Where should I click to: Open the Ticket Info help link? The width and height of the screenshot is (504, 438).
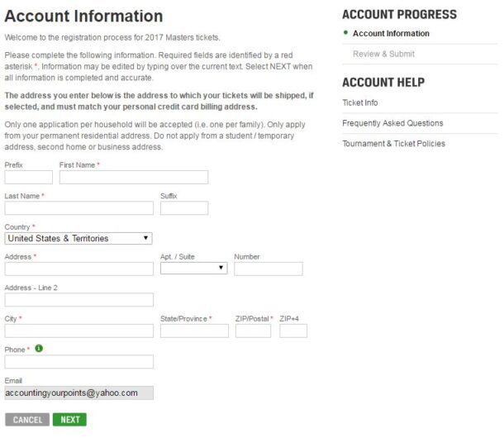[360, 102]
